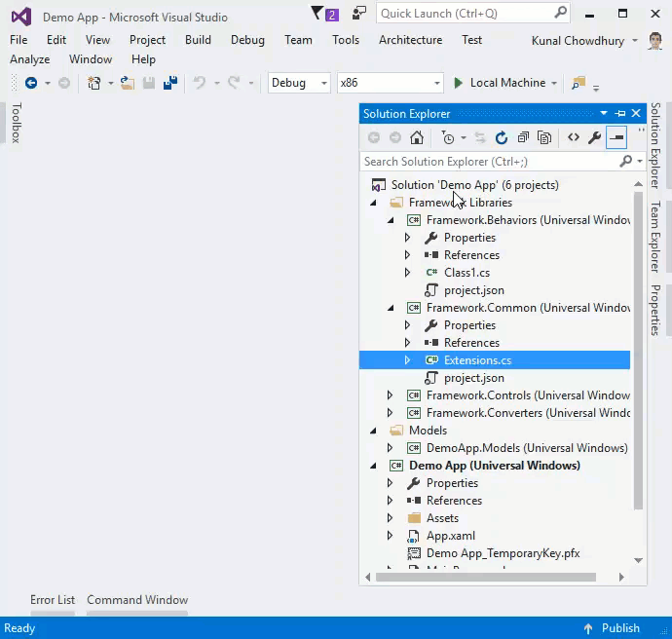
Task: Collapse the Framework.Behaviors project node
Action: pos(391,220)
